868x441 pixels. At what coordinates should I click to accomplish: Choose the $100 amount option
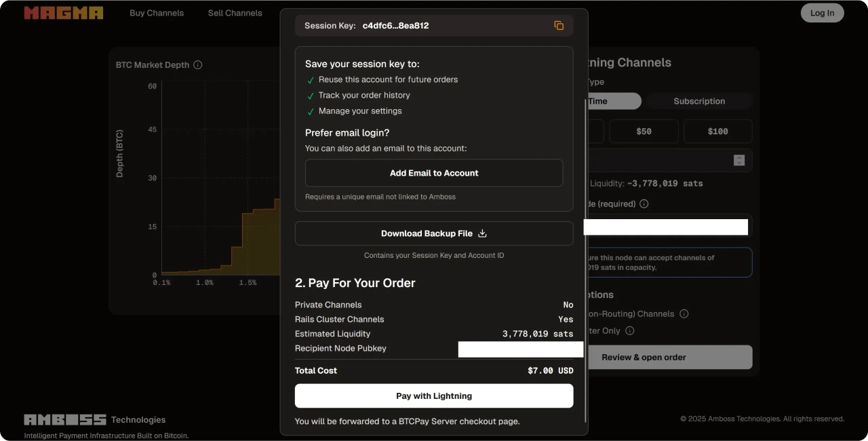(717, 131)
